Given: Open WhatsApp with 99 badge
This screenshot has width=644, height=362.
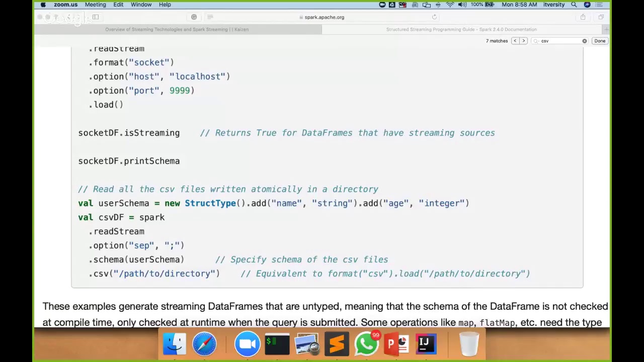Looking at the screenshot, I should (x=367, y=344).
